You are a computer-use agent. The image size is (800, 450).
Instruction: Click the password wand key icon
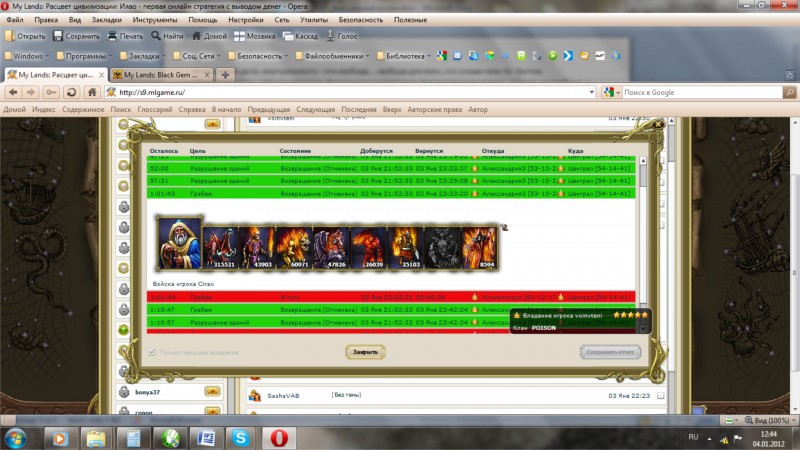(x=51, y=92)
